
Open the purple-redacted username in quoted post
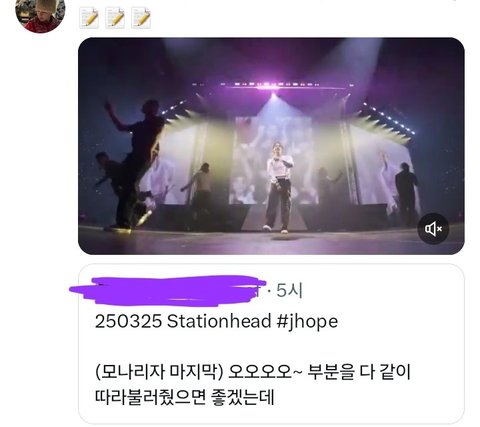pos(168,291)
